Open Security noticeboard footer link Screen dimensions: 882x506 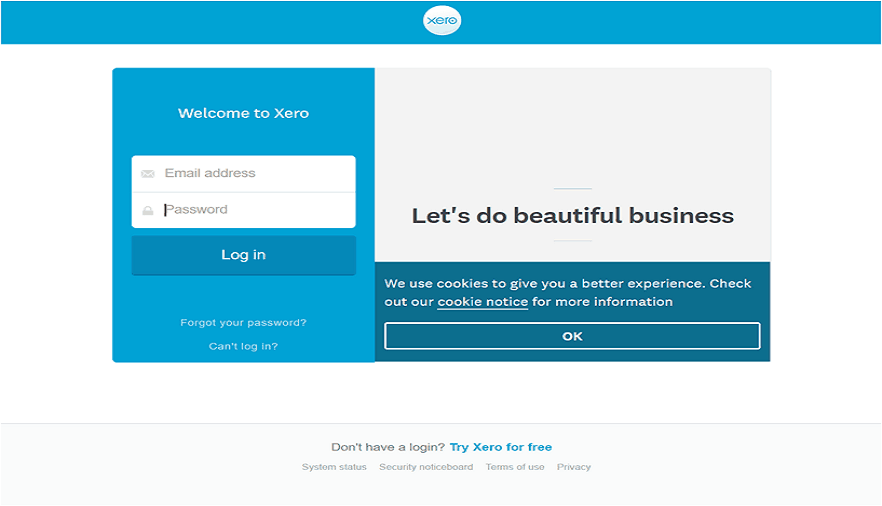tap(426, 467)
